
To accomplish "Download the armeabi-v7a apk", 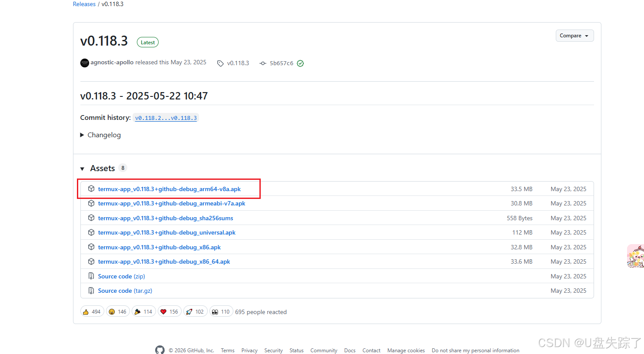I will point(172,203).
